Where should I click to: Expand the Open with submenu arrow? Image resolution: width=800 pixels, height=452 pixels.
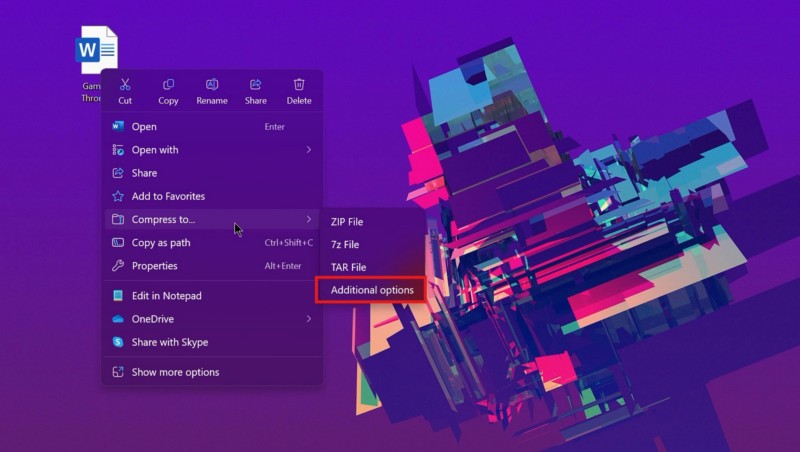point(309,149)
